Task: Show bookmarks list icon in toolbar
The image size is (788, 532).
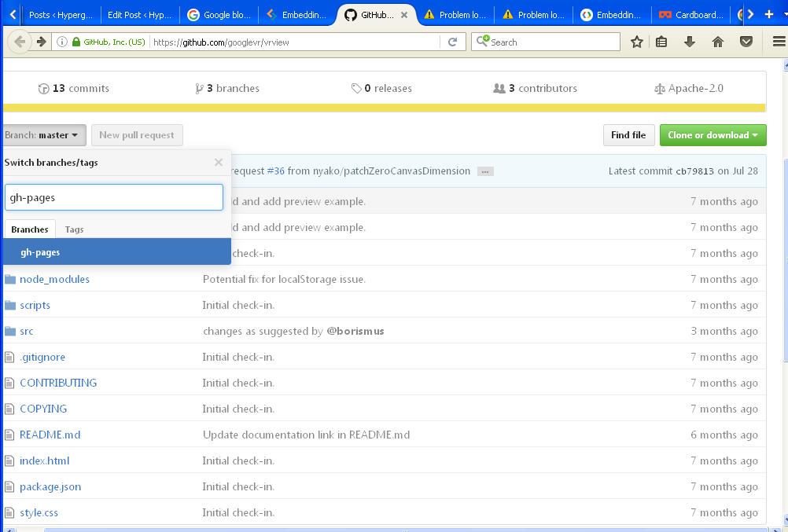Action: point(661,42)
